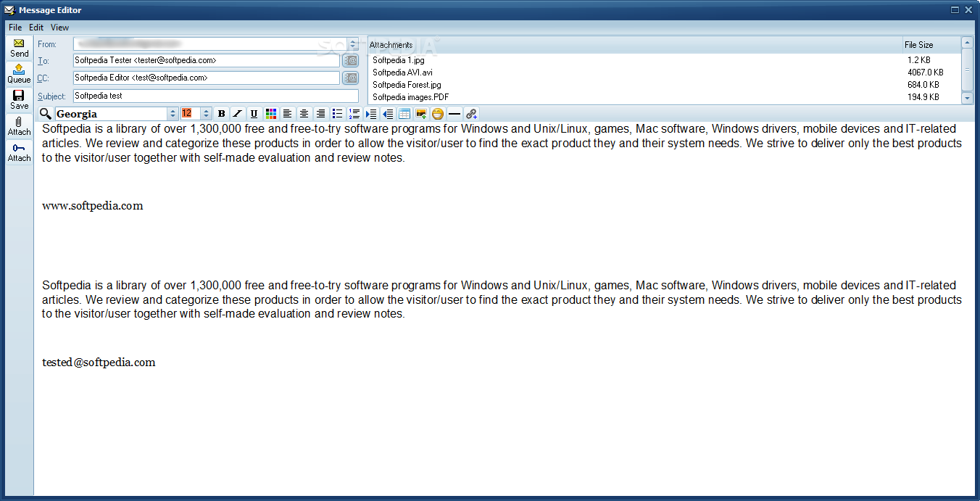Click the 194.9 KB file size value
This screenshot has height=501, width=980.
(923, 97)
